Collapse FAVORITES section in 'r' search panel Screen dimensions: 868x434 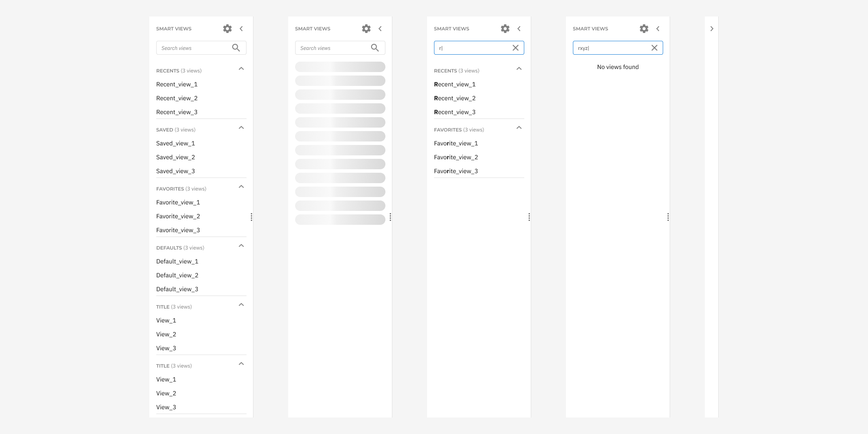coord(519,128)
